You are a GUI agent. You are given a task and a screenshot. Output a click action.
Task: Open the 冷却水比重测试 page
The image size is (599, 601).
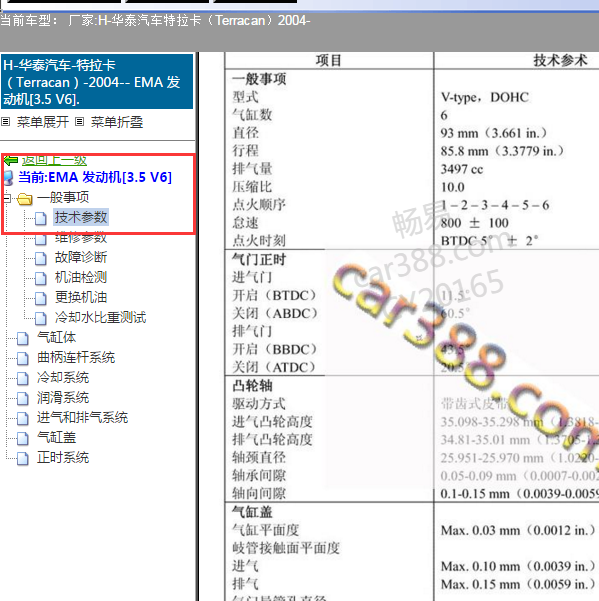point(100,317)
